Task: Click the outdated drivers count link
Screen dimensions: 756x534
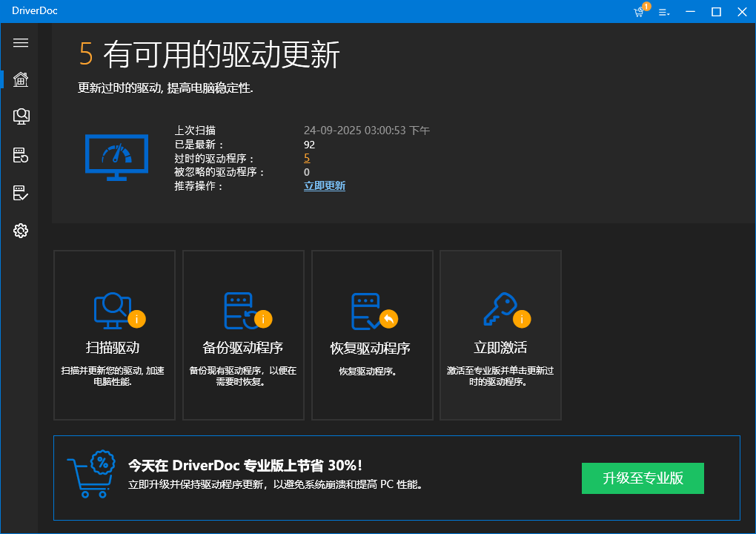Action: click(x=307, y=159)
